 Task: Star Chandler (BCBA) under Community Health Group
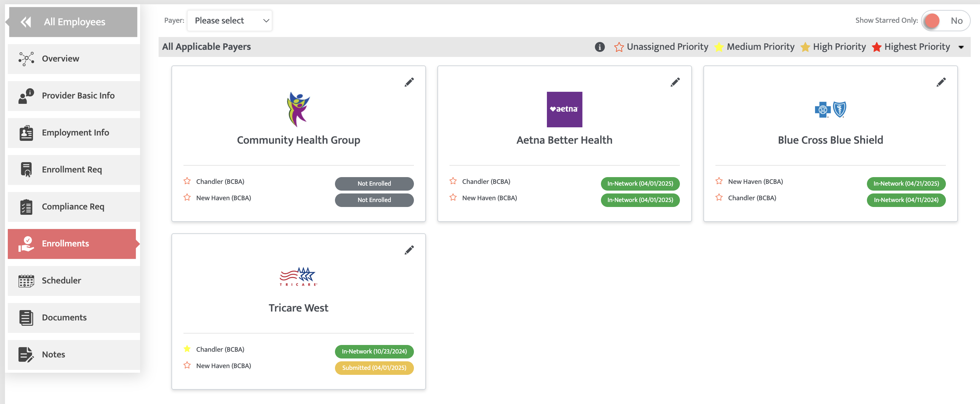point(187,181)
